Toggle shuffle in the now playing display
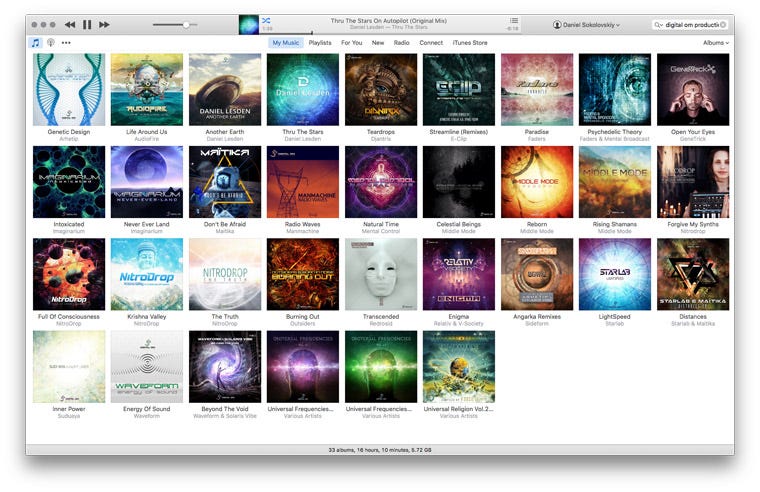Image resolution: width=760 pixels, height=492 pixels. coord(266,20)
